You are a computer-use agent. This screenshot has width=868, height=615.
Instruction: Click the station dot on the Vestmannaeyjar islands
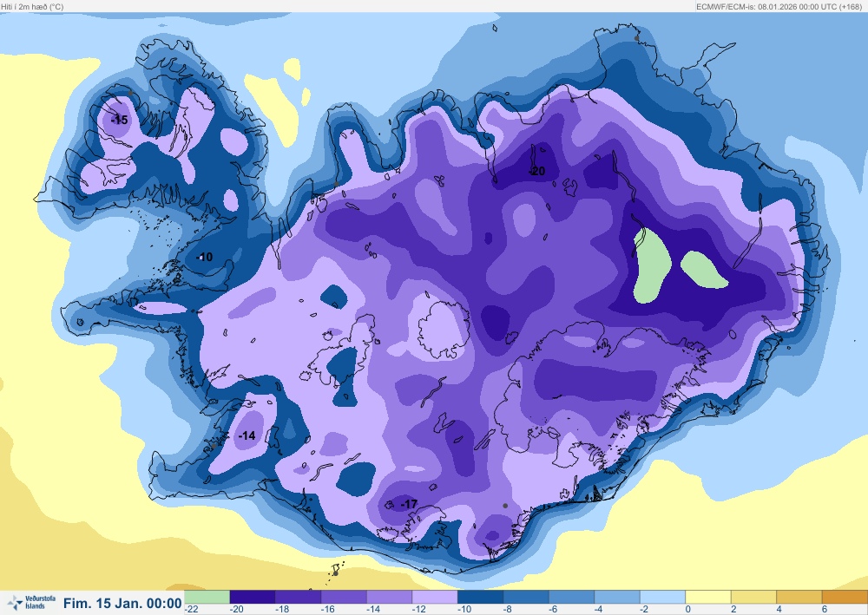335,573
